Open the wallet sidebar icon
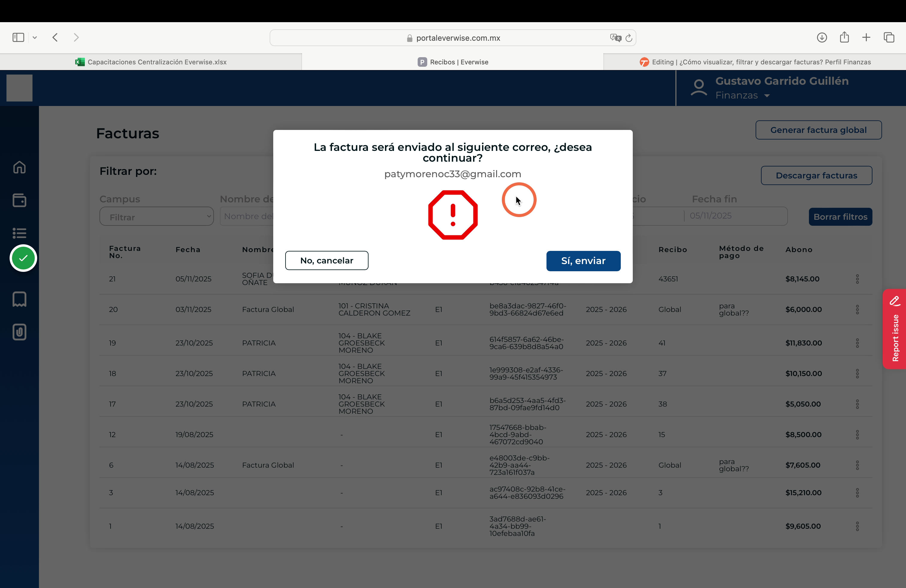The image size is (906, 588). point(19,200)
